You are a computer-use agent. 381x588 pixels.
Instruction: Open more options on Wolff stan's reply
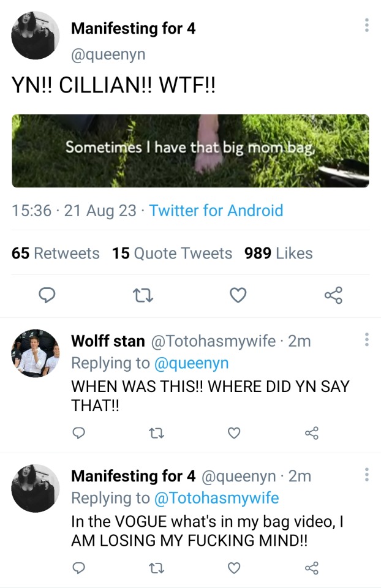(366, 339)
